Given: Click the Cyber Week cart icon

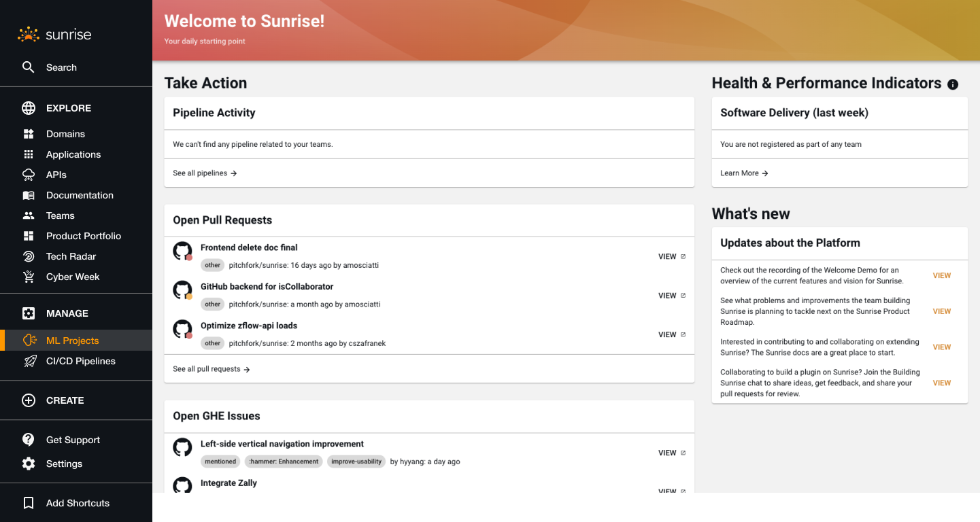Looking at the screenshot, I should click(29, 277).
